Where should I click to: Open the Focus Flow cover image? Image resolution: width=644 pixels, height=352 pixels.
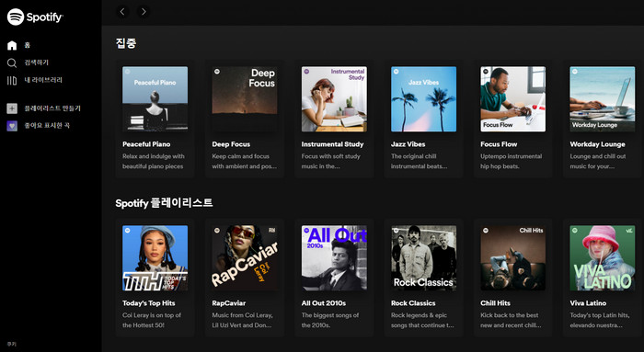tap(513, 99)
